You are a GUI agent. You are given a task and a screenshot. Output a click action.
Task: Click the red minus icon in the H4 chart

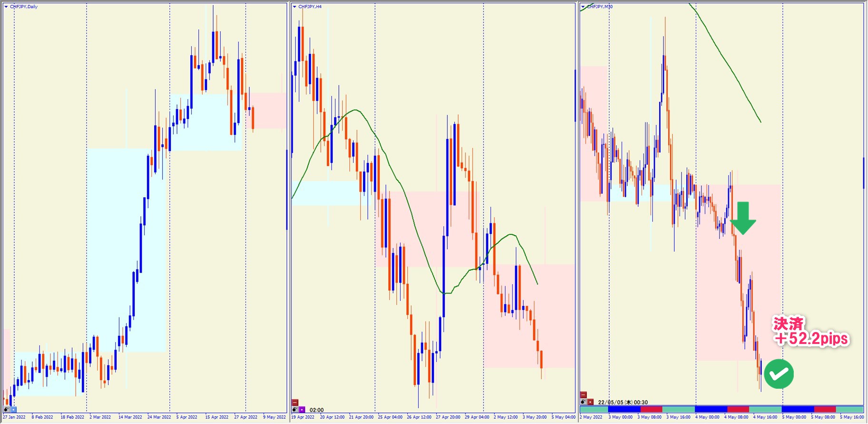coord(295,403)
